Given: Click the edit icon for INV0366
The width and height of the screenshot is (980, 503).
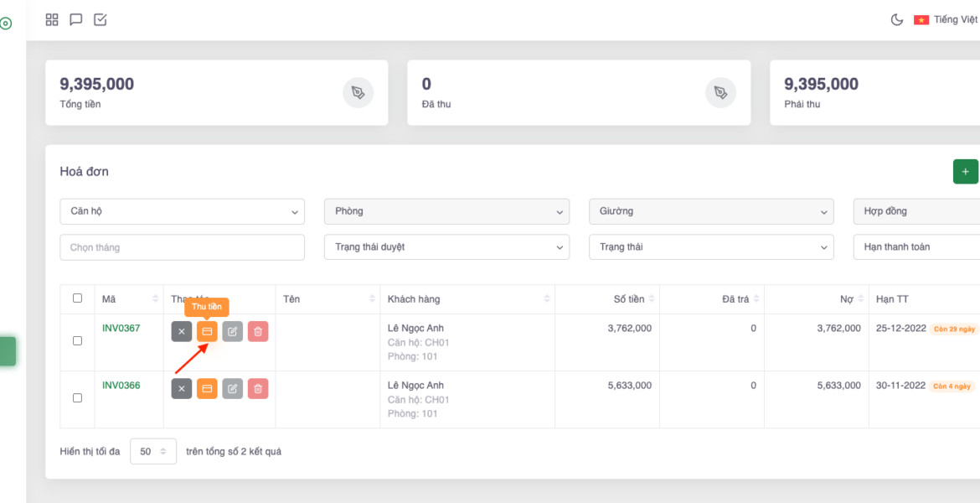Looking at the screenshot, I should point(233,389).
